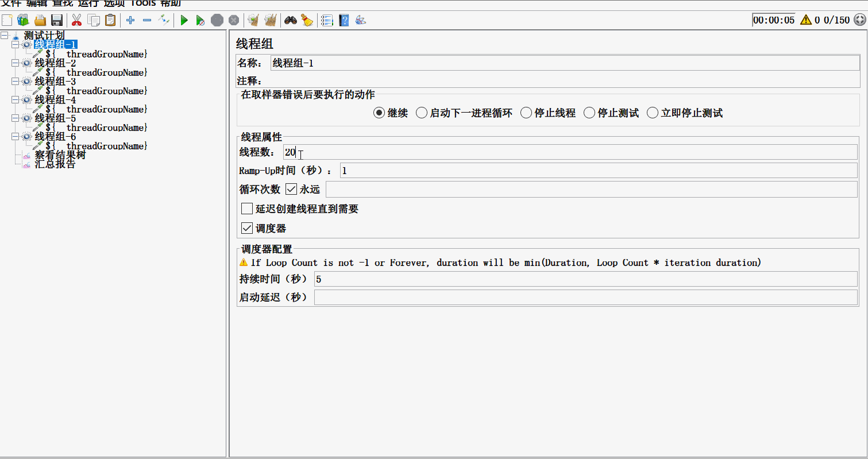Collapse the 线程组-4 tree node toggle
The height and width of the screenshot is (459, 868).
pos(16,100)
